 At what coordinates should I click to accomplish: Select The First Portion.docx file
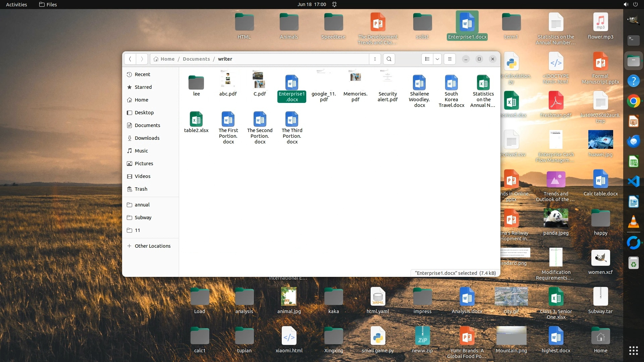pos(228,119)
